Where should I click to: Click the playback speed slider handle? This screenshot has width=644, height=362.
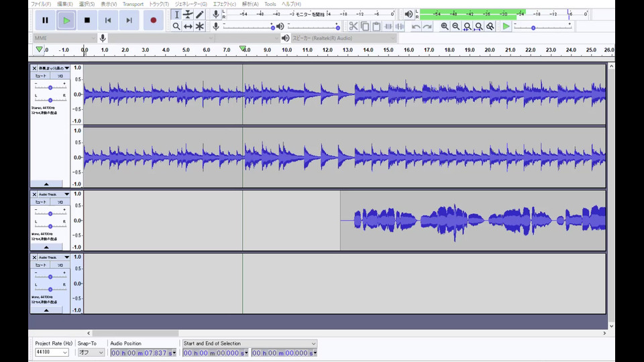[x=533, y=27]
